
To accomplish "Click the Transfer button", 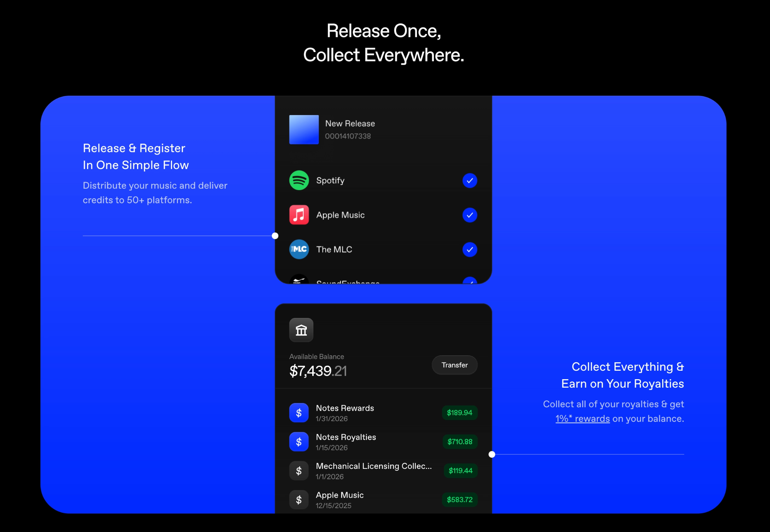I will point(455,365).
